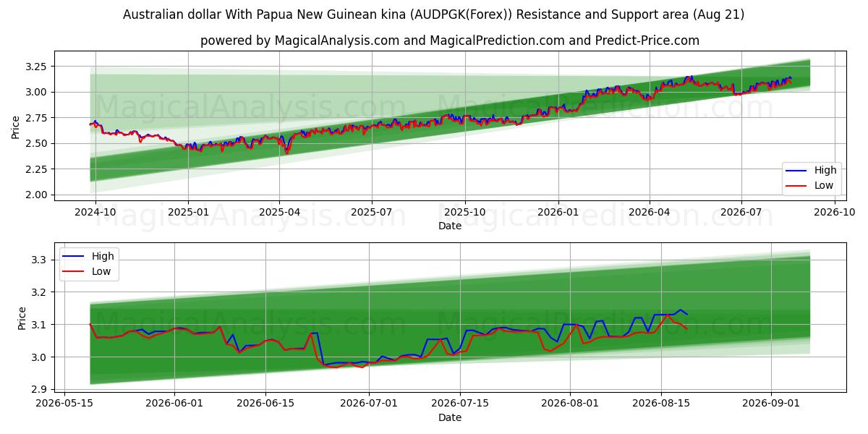Click the 2026-01 tick label
The height and width of the screenshot is (434, 868).
(x=558, y=213)
